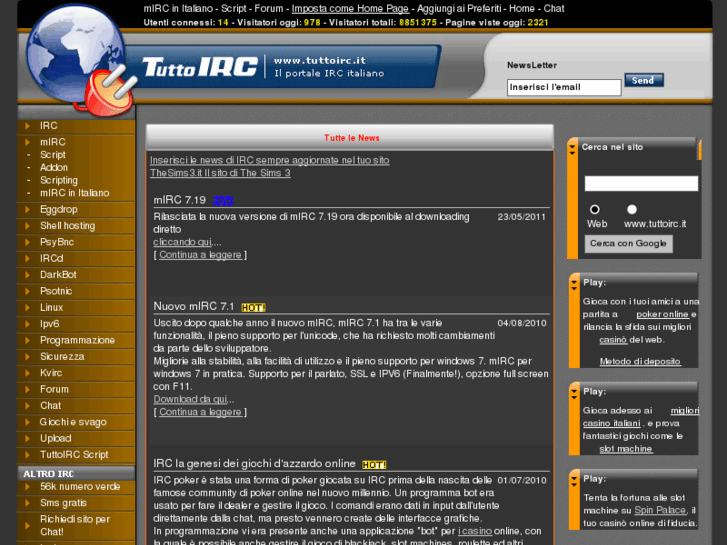Open the Addon submenu item
Viewport: 727px width, 545px height.
click(x=54, y=167)
